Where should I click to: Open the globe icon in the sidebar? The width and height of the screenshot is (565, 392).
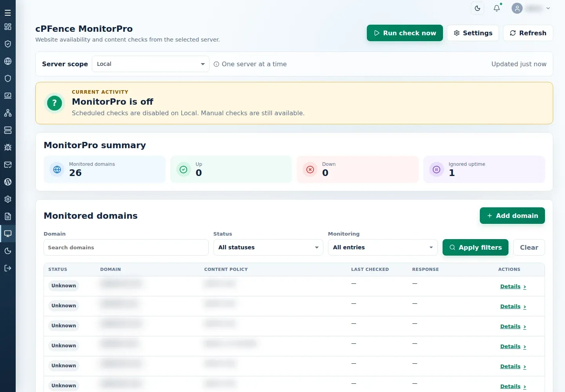click(x=8, y=61)
